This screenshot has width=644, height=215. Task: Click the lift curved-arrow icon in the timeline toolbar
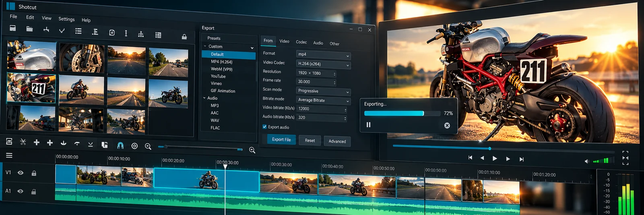pyautogui.click(x=77, y=143)
